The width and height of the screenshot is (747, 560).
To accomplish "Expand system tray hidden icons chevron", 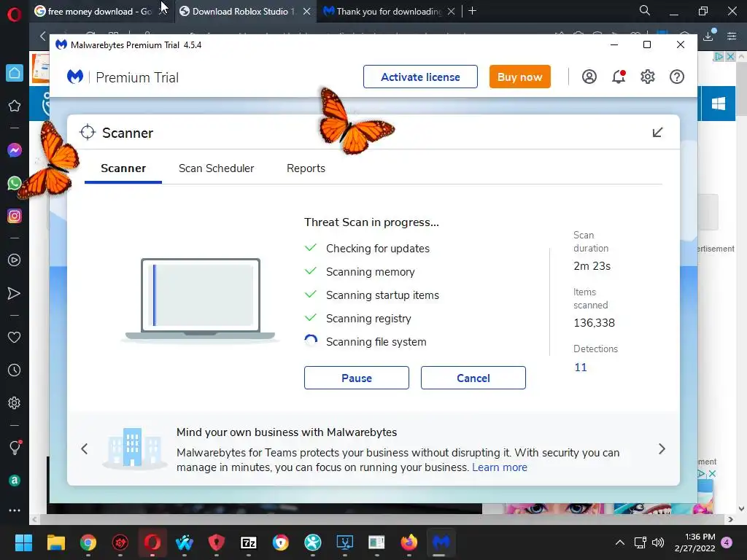I will pos(620,542).
